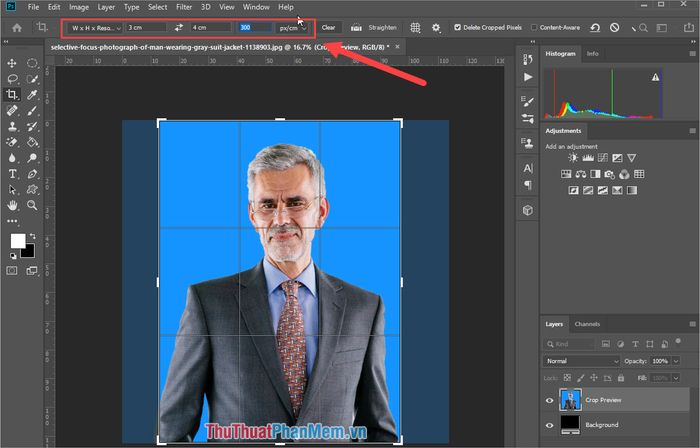Toggle lock image pixels brush icon
This screenshot has width=700, height=448.
pos(580,377)
